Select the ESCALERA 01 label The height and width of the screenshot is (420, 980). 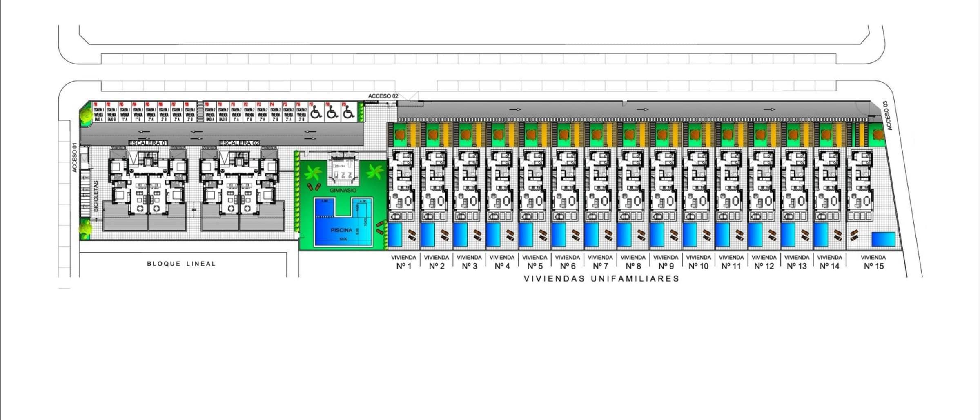click(x=148, y=143)
